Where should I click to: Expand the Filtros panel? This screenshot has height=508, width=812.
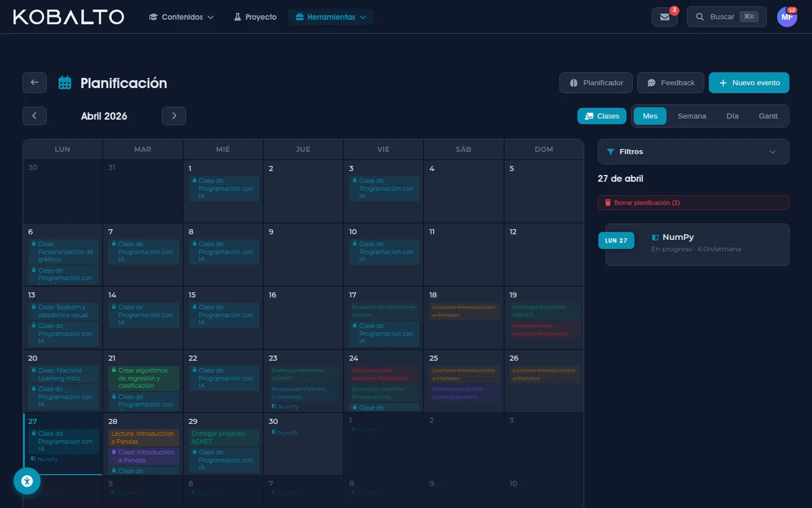pos(694,151)
